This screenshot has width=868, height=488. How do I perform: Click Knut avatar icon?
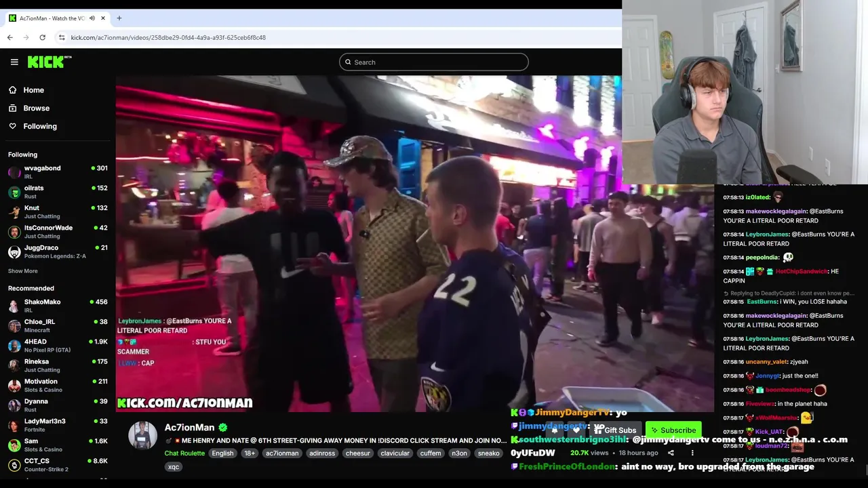coord(14,212)
